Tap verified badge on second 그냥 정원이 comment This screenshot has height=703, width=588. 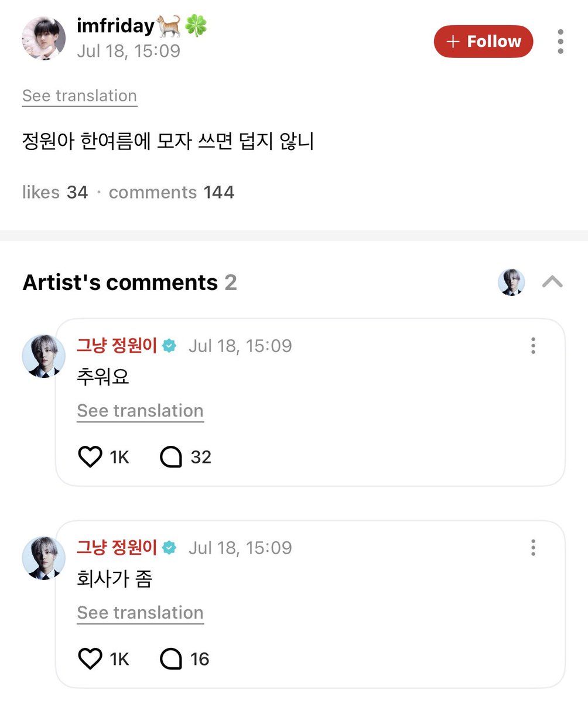pos(169,548)
